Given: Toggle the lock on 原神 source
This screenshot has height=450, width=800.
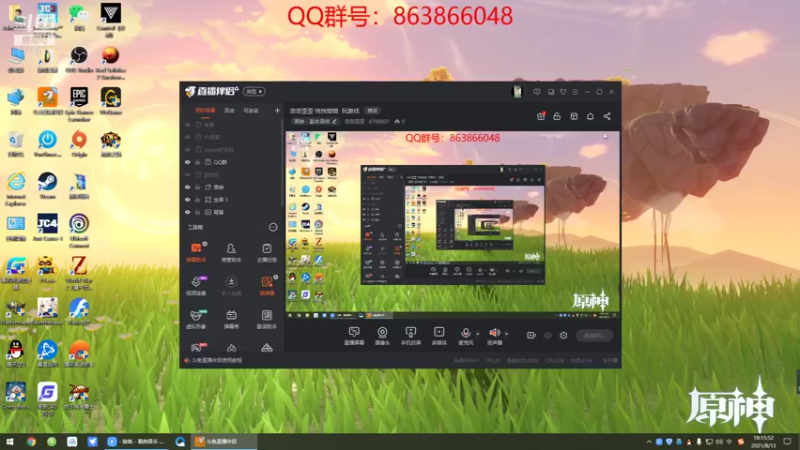Looking at the screenshot, I should coord(197,187).
